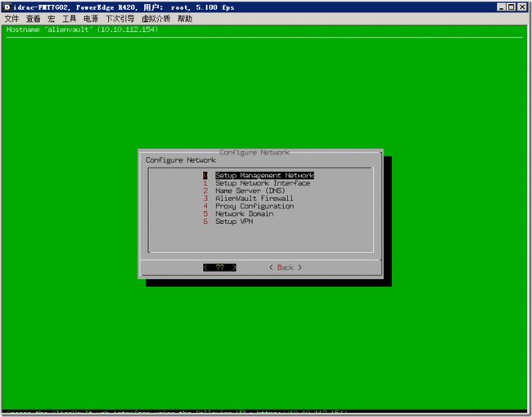Viewport: 532px width, 417px height.
Task: Open the 虚拟介质 menu
Action: [156, 19]
